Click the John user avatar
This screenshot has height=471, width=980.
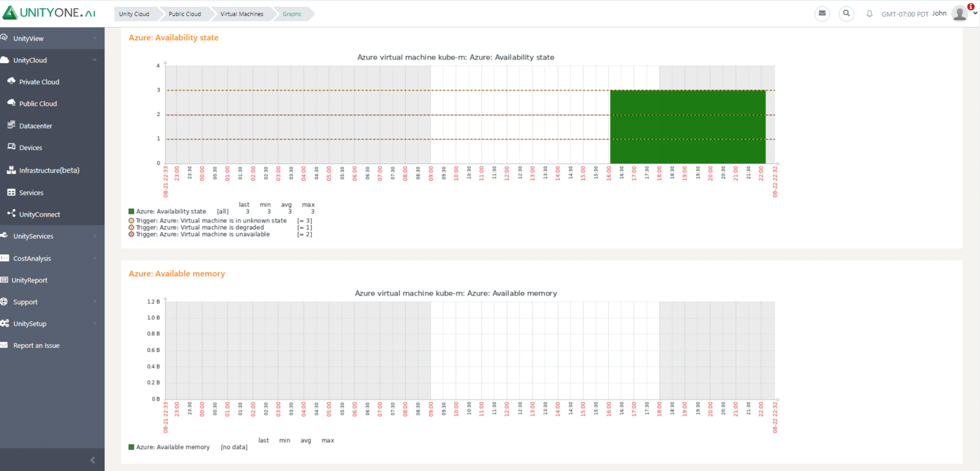click(x=960, y=14)
